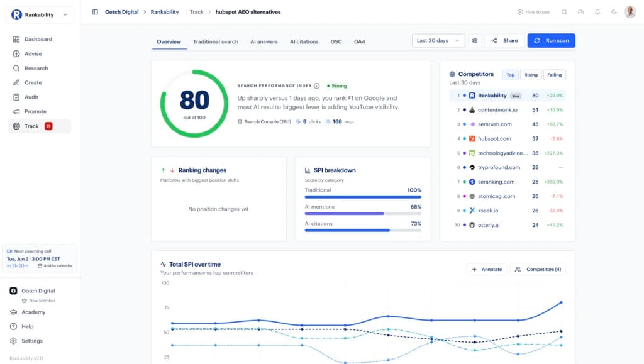Click the Traditional 100% progress bar
The image size is (644, 364).
(x=363, y=197)
